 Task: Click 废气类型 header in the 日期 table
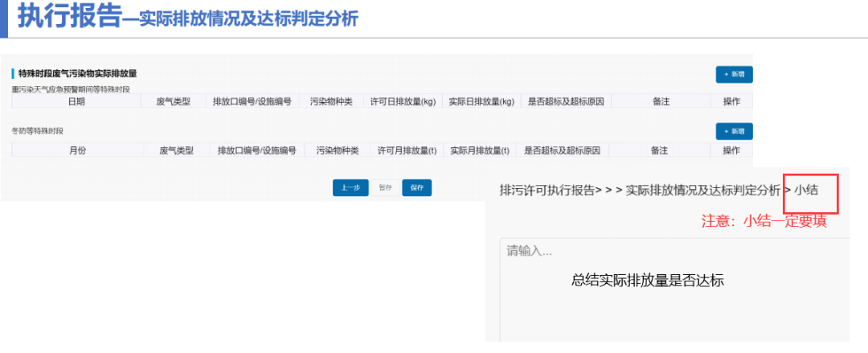point(173,101)
